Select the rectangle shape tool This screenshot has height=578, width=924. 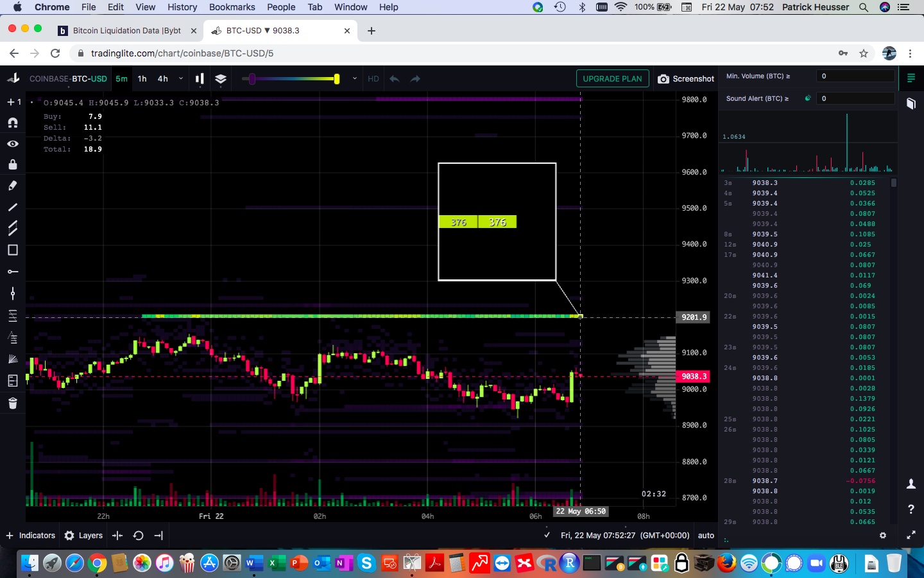coord(12,250)
